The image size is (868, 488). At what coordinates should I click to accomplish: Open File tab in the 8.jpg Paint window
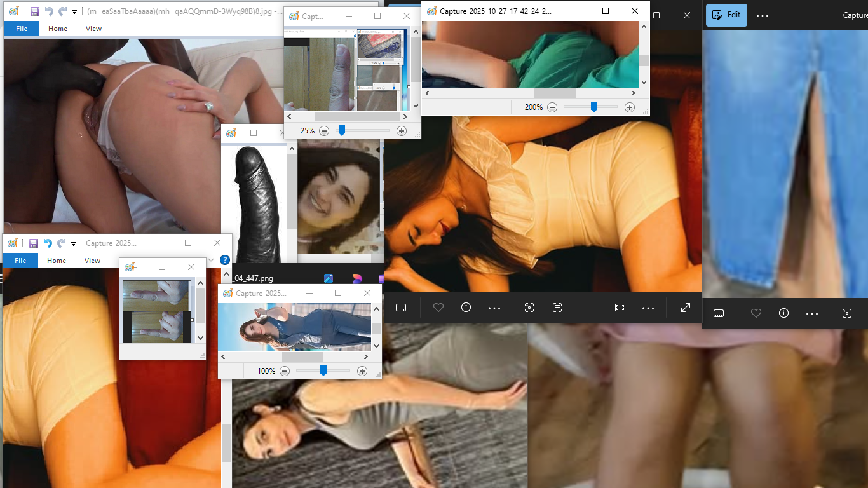[x=21, y=29]
